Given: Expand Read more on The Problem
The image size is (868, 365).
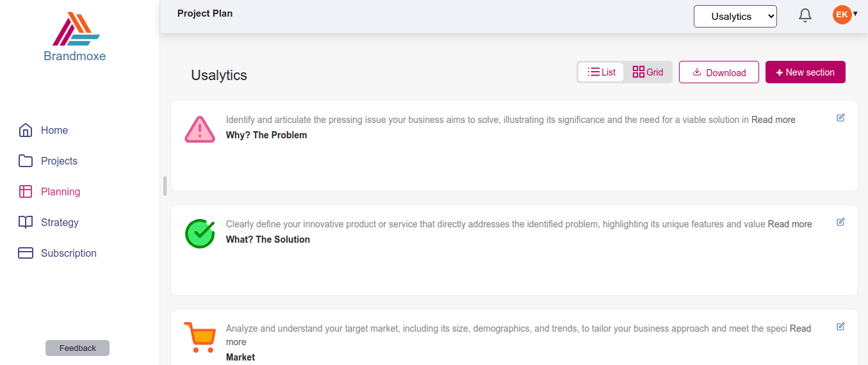Looking at the screenshot, I should click(773, 120).
